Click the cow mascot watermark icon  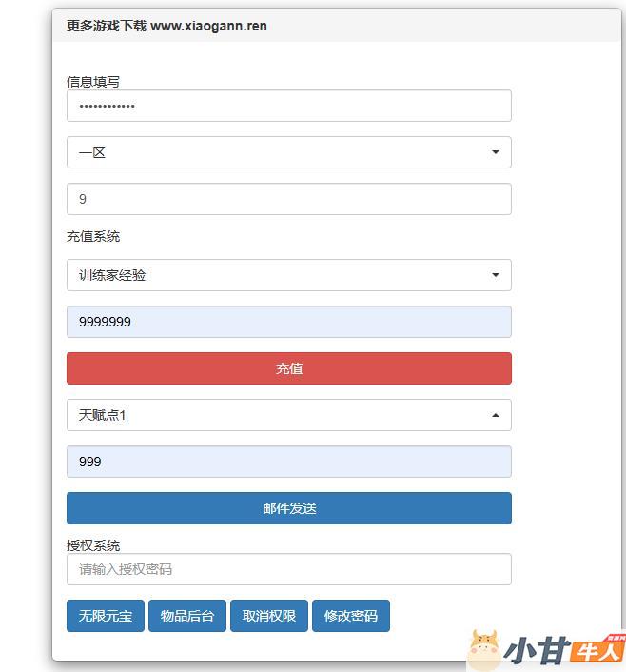pyautogui.click(x=485, y=649)
